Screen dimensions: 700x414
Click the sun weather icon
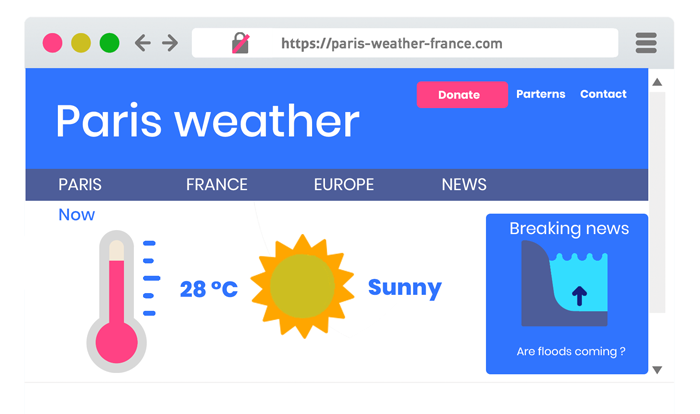pos(303,286)
